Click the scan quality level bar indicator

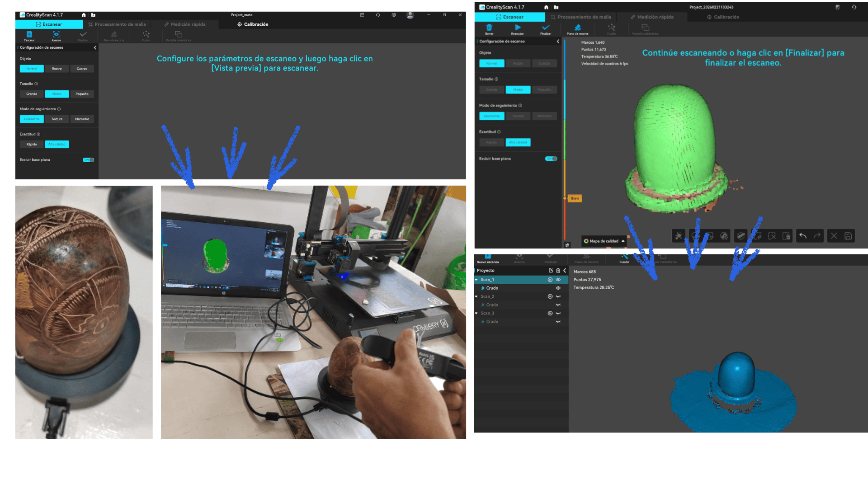point(565,198)
